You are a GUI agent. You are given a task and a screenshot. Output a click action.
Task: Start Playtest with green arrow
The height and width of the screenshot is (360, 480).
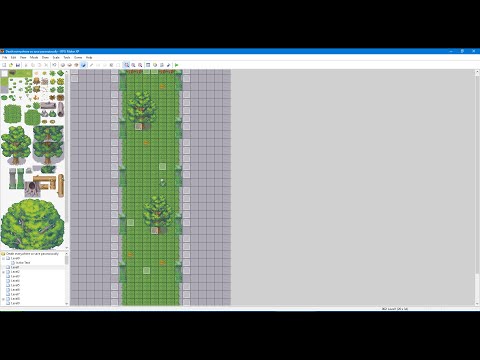pyautogui.click(x=176, y=65)
